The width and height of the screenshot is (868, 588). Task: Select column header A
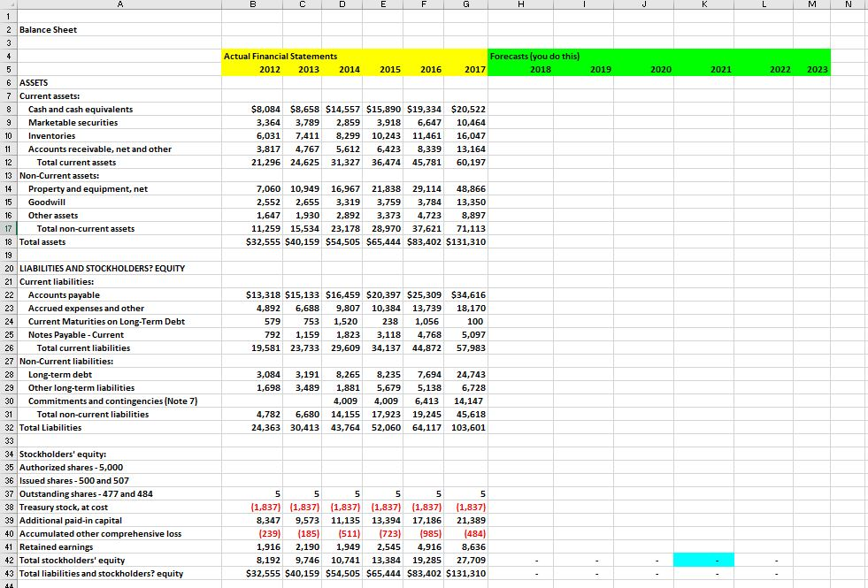point(119,5)
